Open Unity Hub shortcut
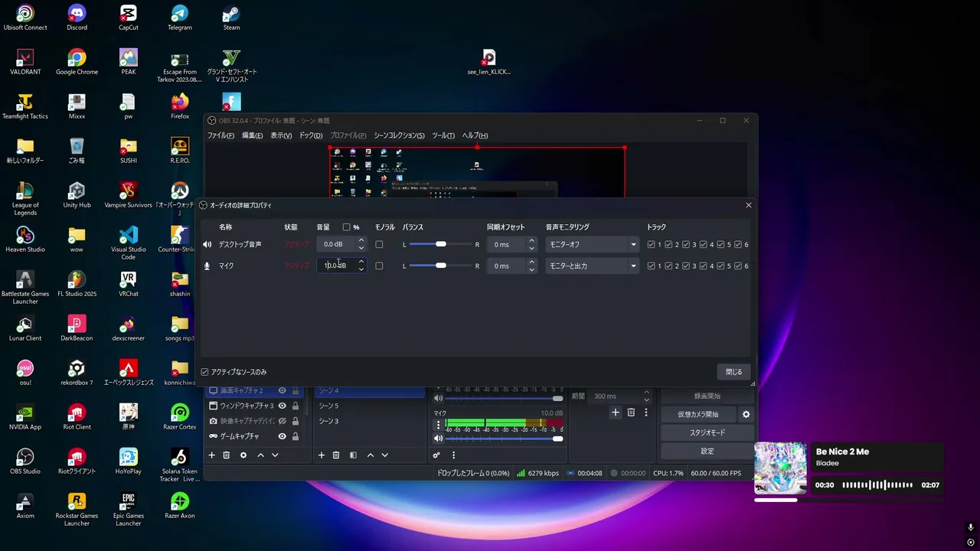This screenshot has height=551, width=980. point(77,195)
